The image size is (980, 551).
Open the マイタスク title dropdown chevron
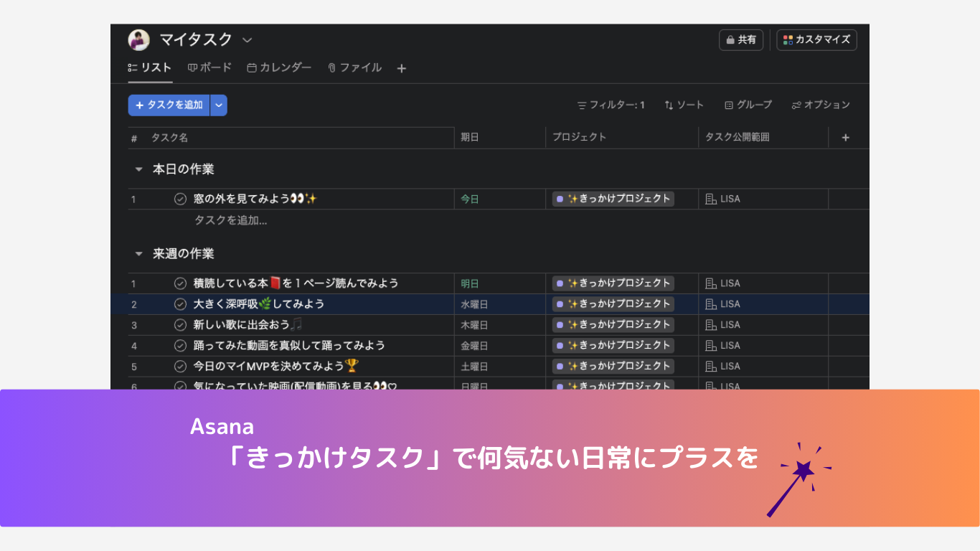click(248, 39)
